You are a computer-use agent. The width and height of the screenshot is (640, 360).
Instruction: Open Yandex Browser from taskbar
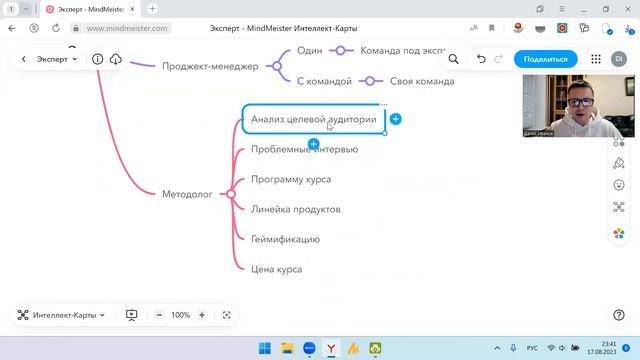[331, 348]
